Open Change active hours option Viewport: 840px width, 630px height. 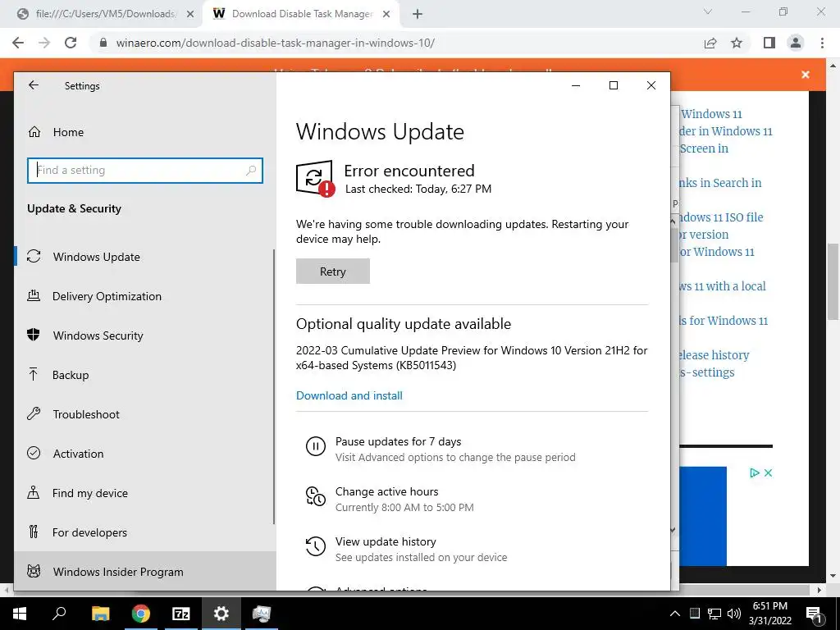pyautogui.click(x=387, y=491)
